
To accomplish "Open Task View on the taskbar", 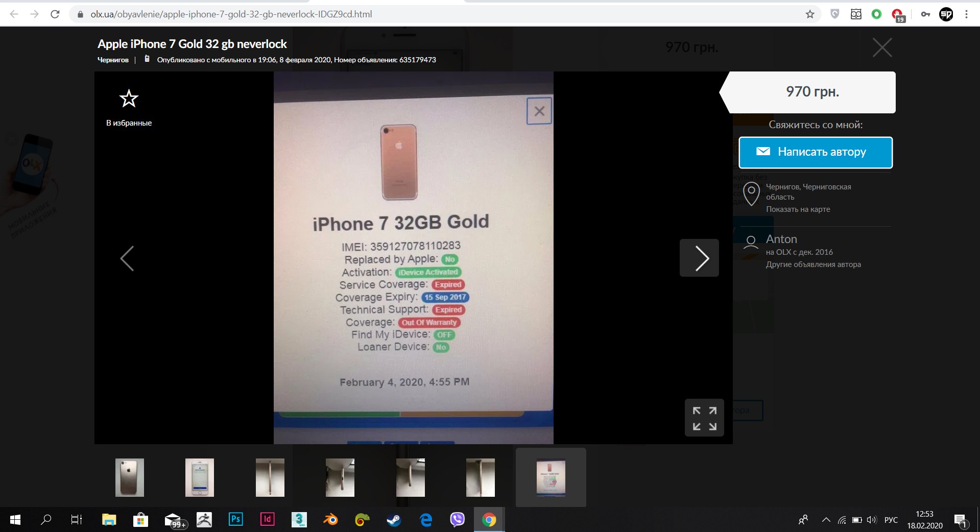I will coord(77,520).
